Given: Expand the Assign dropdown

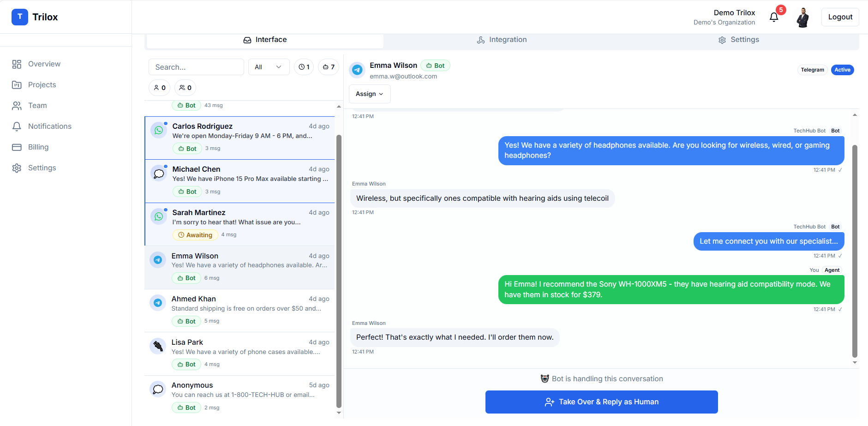Looking at the screenshot, I should 370,94.
